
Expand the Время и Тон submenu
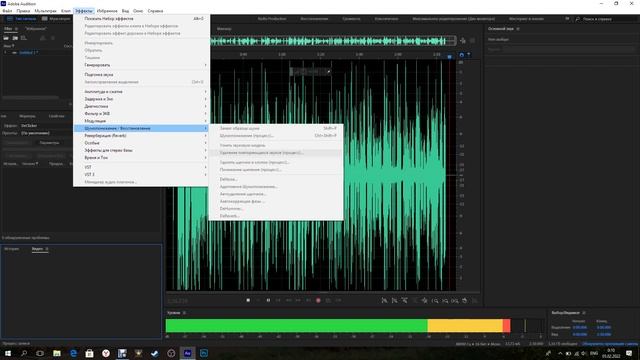click(141, 158)
